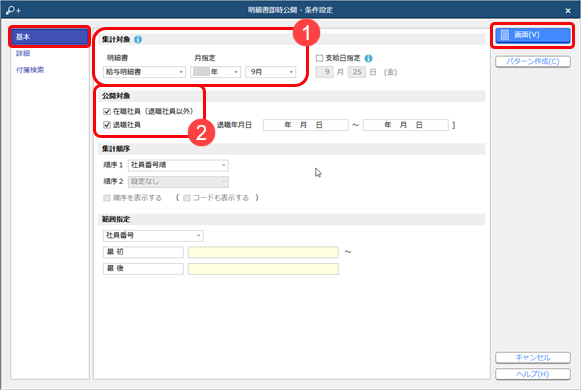Click the 最初 label box
The image size is (581, 390).
point(143,252)
